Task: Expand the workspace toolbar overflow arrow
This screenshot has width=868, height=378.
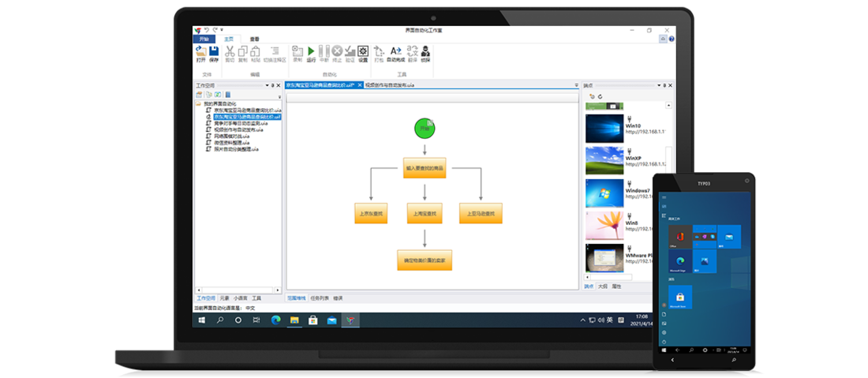Action: point(279,97)
